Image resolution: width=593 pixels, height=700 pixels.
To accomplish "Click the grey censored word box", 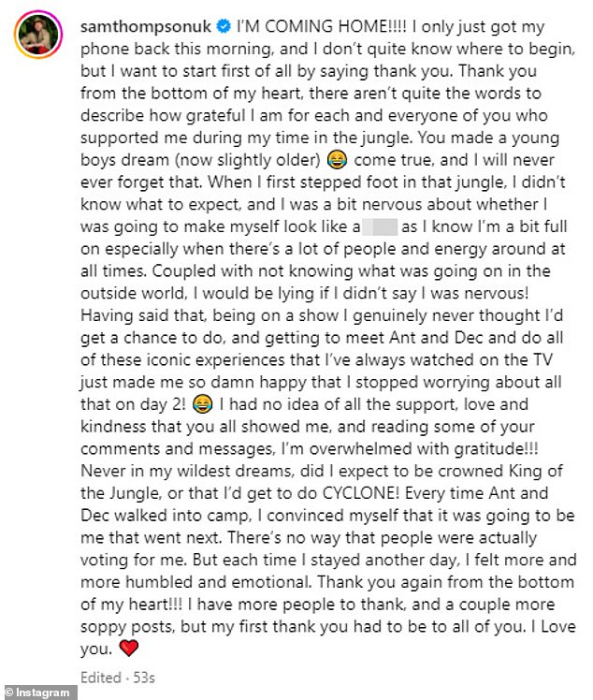I will [x=380, y=226].
